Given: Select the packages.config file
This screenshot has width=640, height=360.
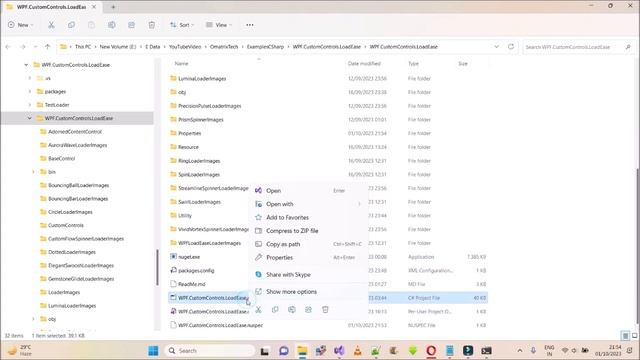Looking at the screenshot, I should pyautogui.click(x=196, y=270).
